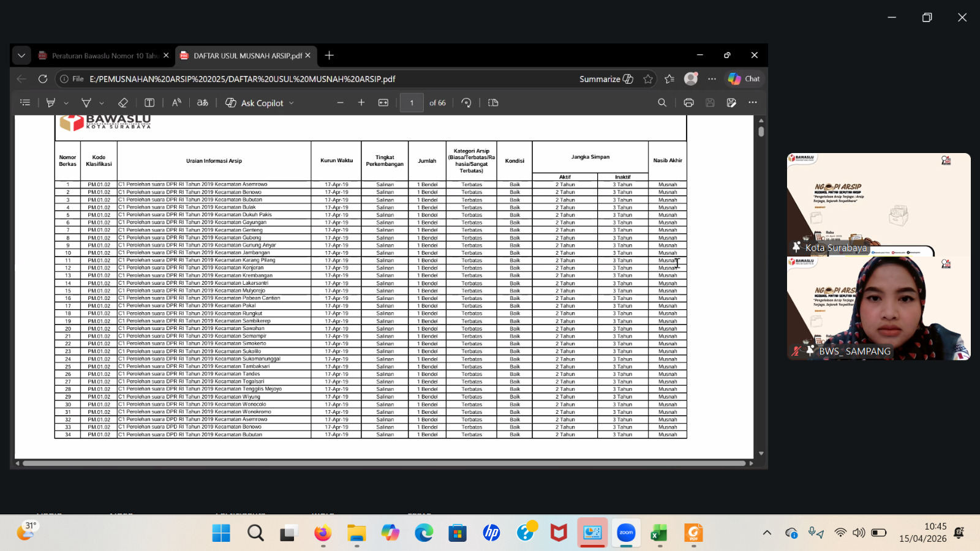Click the Save as icon in PDF toolbar
This screenshot has height=551, width=980.
[x=731, y=103]
